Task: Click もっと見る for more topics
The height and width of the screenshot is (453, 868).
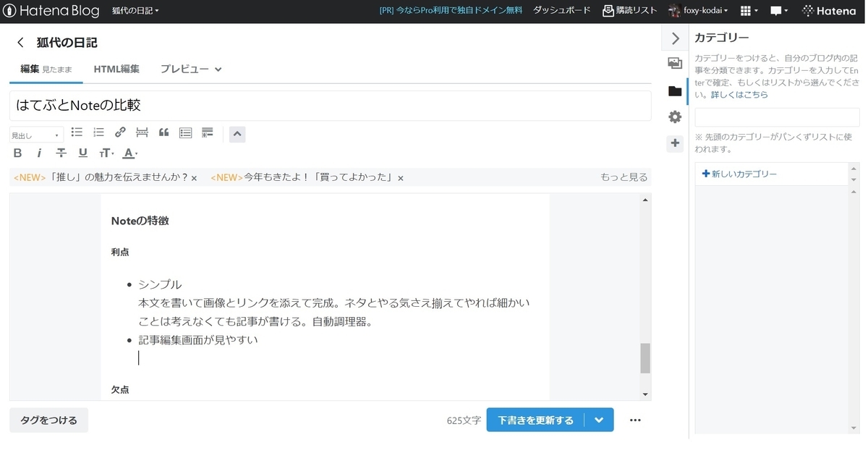Action: pyautogui.click(x=624, y=177)
